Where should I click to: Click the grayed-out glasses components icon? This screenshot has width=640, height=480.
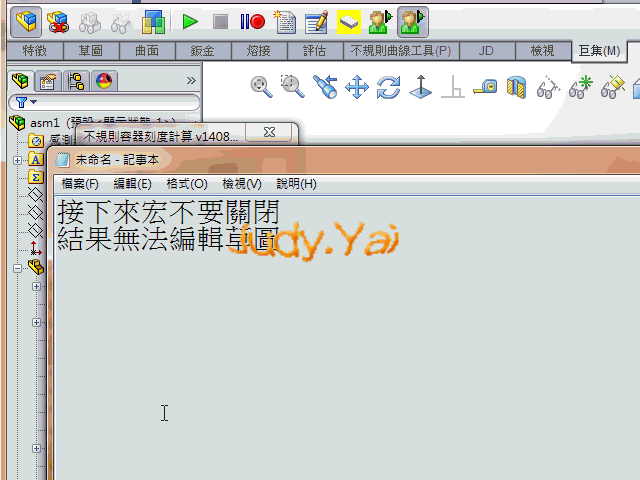[x=121, y=22]
